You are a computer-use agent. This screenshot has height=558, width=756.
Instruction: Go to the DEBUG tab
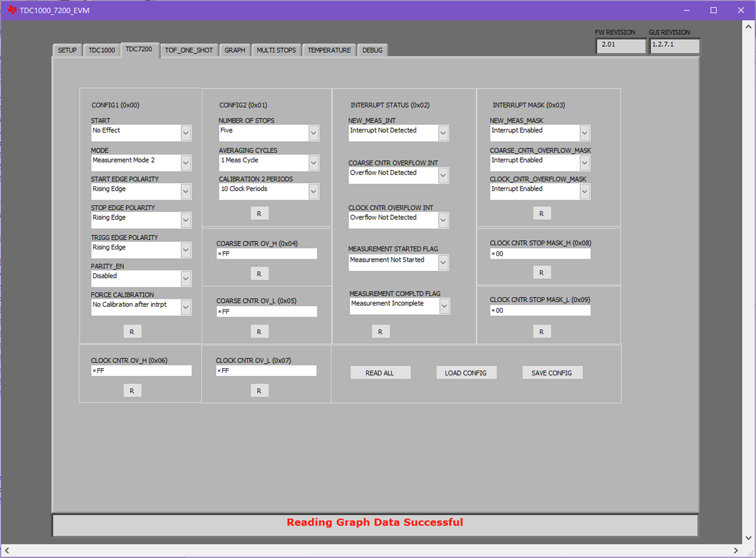click(x=372, y=50)
